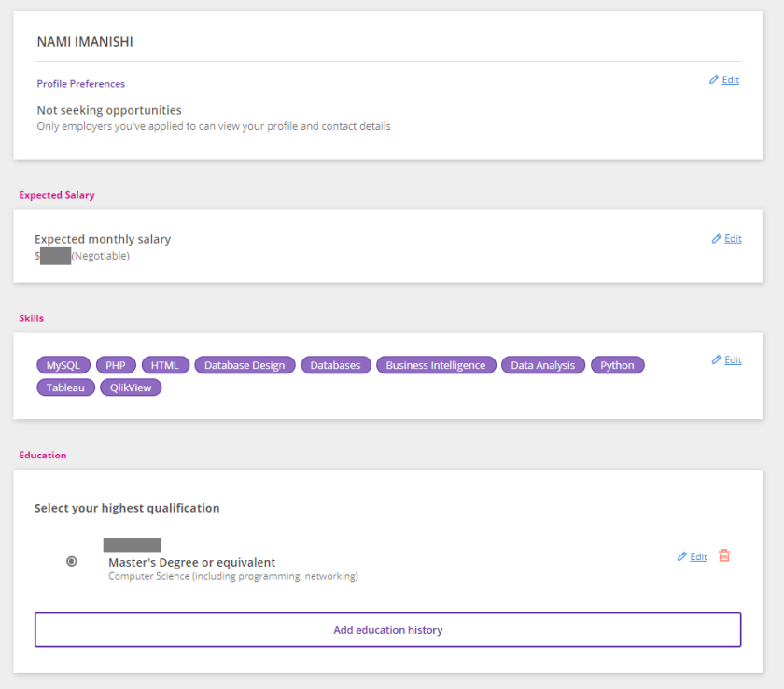Edit the Master's Degree education entry

pyautogui.click(x=698, y=557)
